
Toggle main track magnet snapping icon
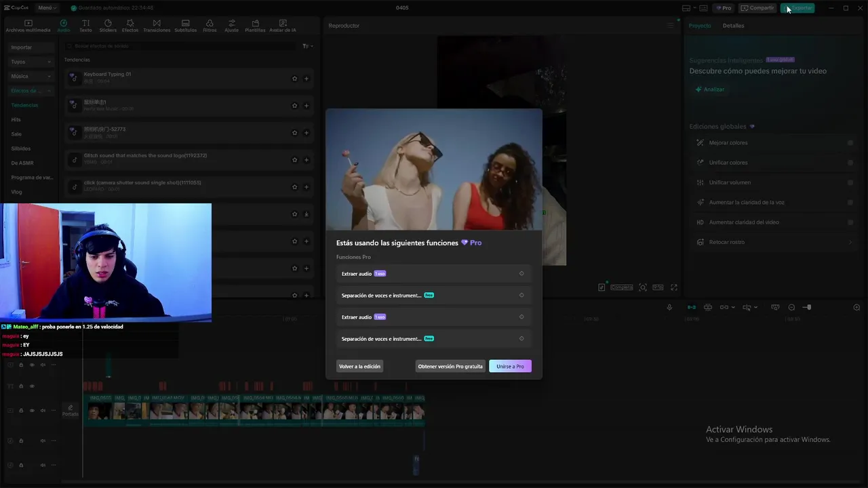tap(692, 308)
